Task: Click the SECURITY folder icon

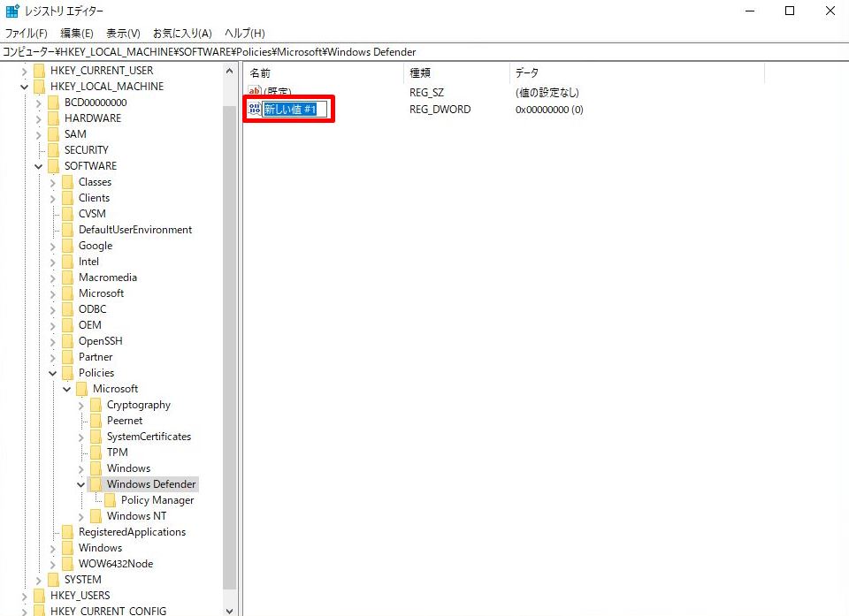Action: pos(54,150)
